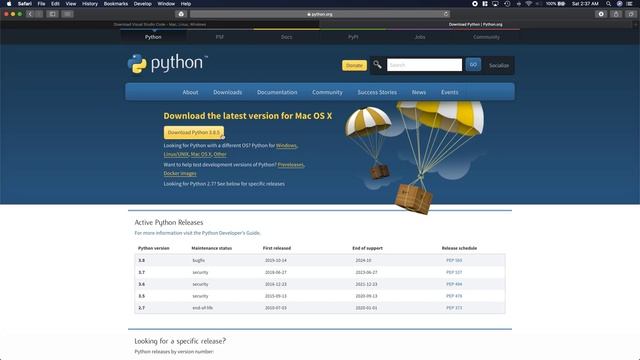
Task: Open the Wi-Fi status menu
Action: tap(529, 4)
